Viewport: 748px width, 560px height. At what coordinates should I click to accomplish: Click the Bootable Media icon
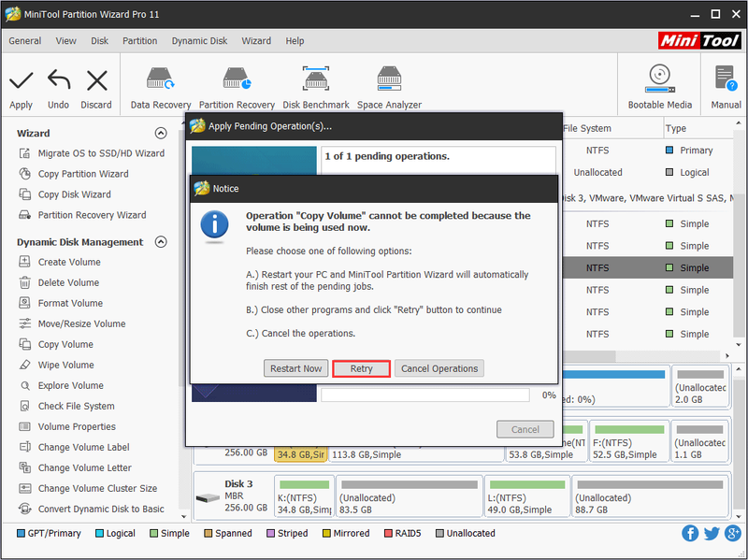pos(660,79)
